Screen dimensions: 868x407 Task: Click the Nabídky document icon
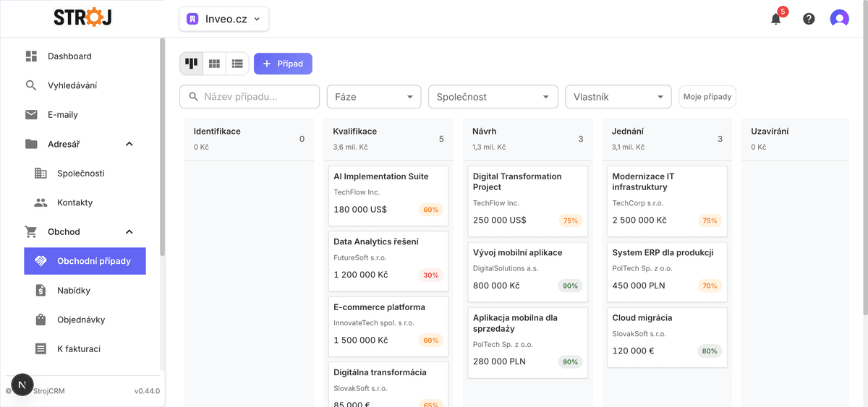coord(41,291)
